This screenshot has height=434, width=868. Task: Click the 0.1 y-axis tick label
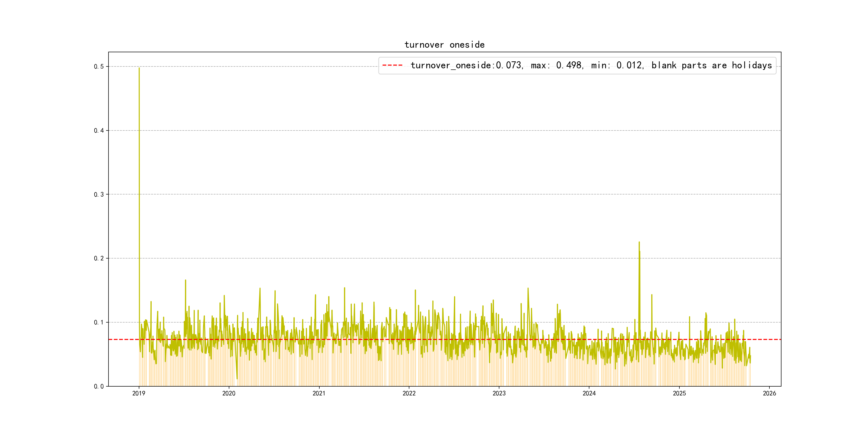click(99, 323)
